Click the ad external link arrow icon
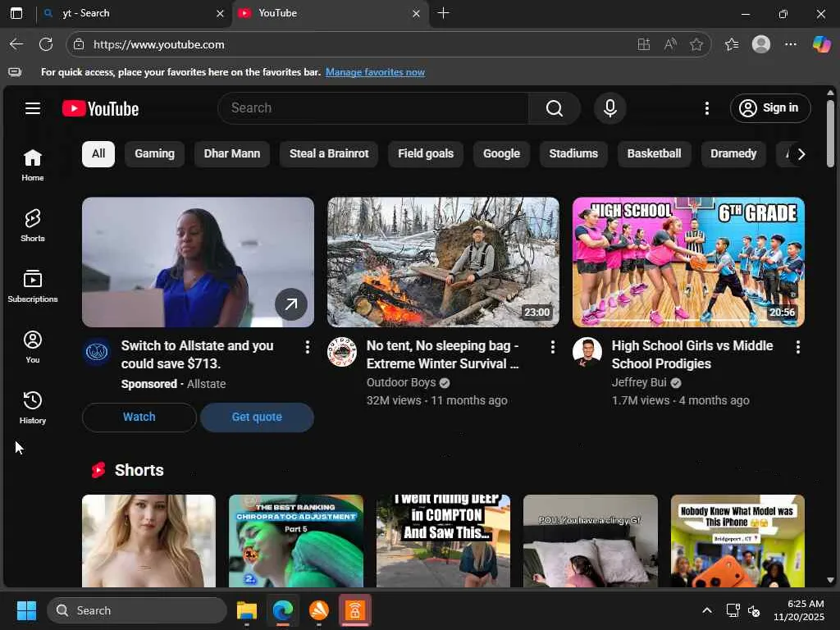Viewport: 840px width, 630px height. tap(291, 304)
